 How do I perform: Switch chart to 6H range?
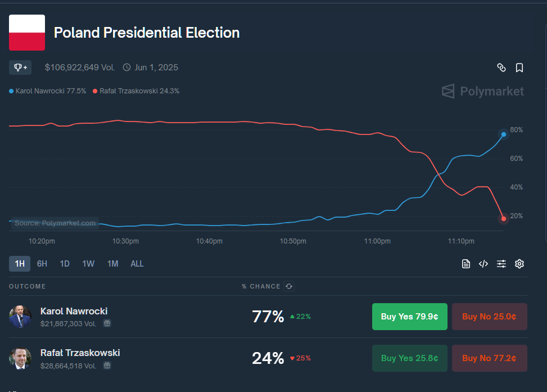tap(42, 264)
